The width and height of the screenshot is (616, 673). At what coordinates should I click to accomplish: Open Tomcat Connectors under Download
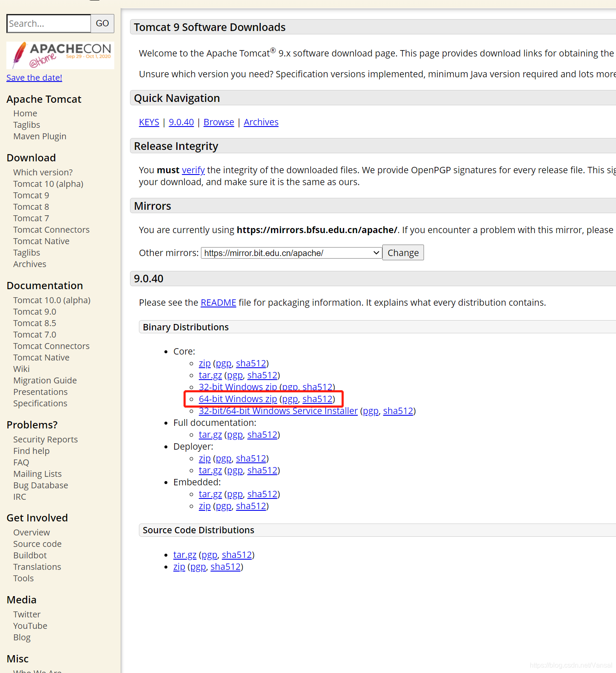[x=51, y=230]
